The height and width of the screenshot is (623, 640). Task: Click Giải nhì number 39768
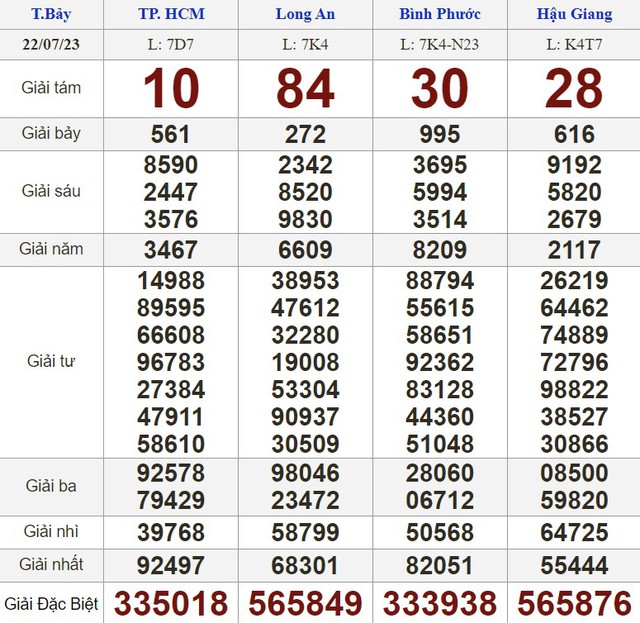pos(171,532)
